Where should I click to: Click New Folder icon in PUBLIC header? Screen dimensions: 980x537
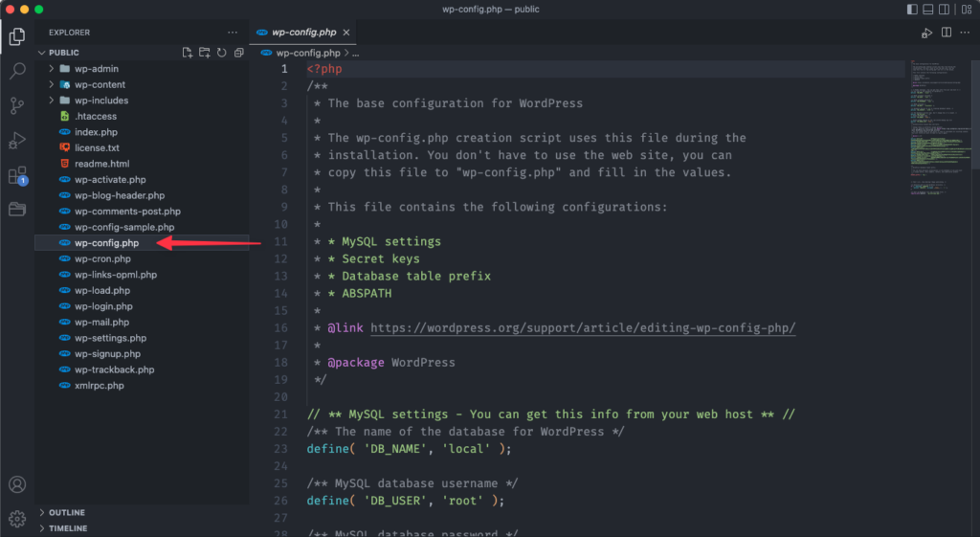tap(205, 53)
